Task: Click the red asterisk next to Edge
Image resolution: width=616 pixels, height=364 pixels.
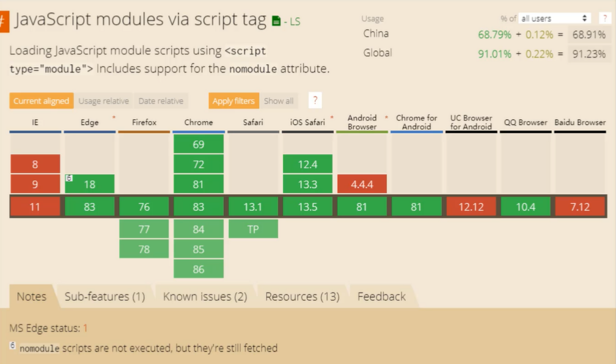Action: 114,117
